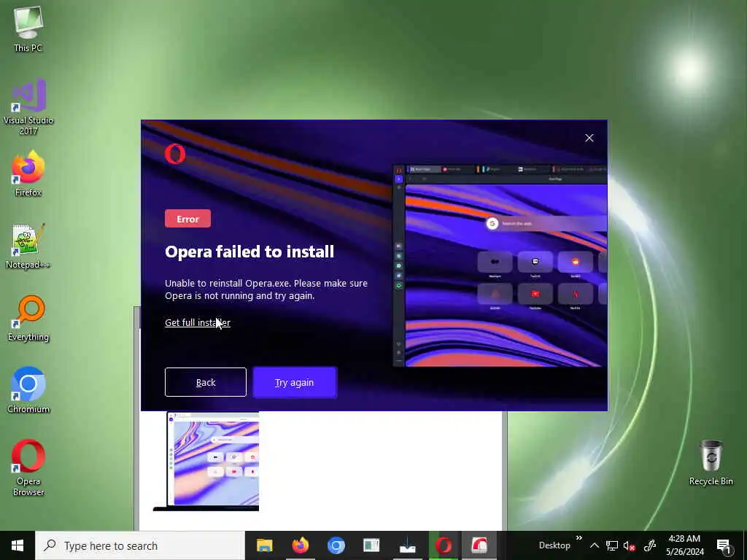Select Visual Studio 2017 desktop shortcut

(28, 106)
